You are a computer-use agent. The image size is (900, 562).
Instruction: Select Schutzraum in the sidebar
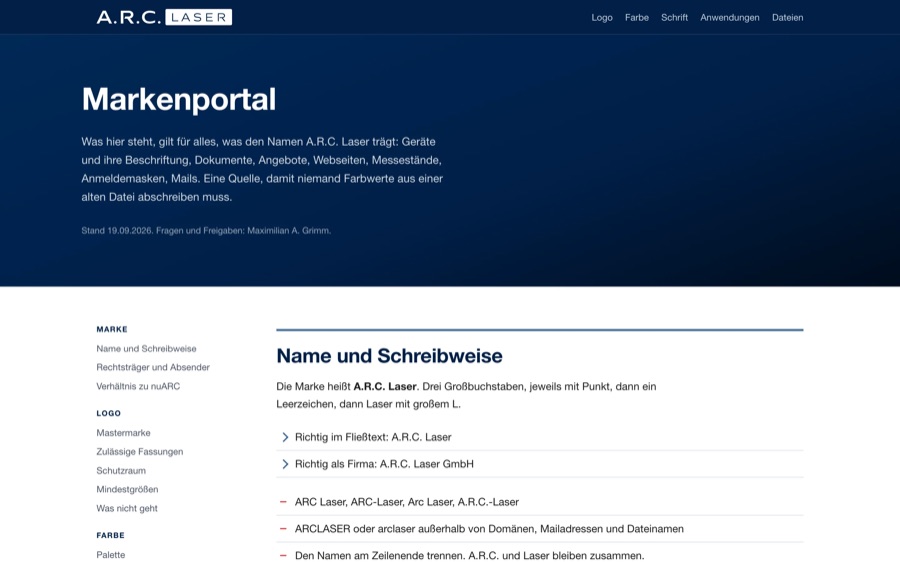tap(121, 471)
